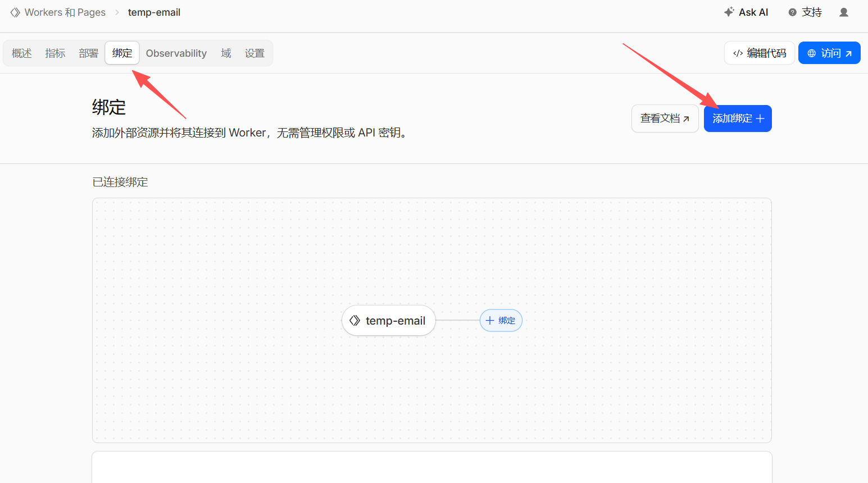Click the 添加绑定 add binding button
The height and width of the screenshot is (483, 868).
pos(738,119)
